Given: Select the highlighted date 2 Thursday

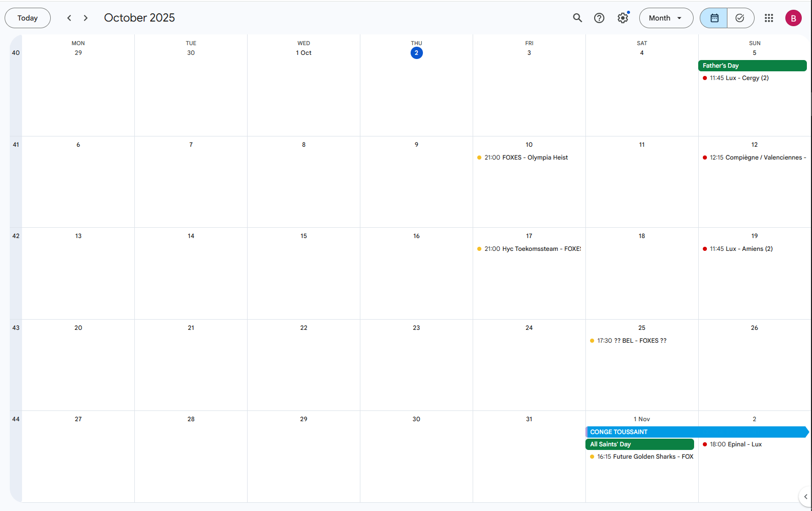Looking at the screenshot, I should (416, 53).
